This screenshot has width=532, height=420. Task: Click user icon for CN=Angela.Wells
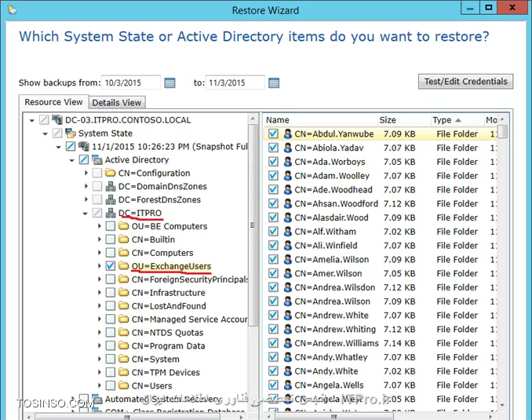288,385
